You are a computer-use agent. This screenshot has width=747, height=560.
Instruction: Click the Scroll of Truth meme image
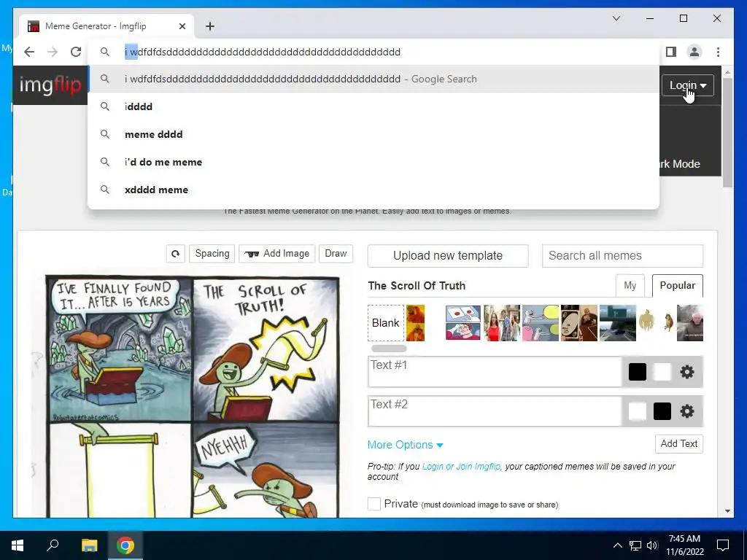[193, 396]
